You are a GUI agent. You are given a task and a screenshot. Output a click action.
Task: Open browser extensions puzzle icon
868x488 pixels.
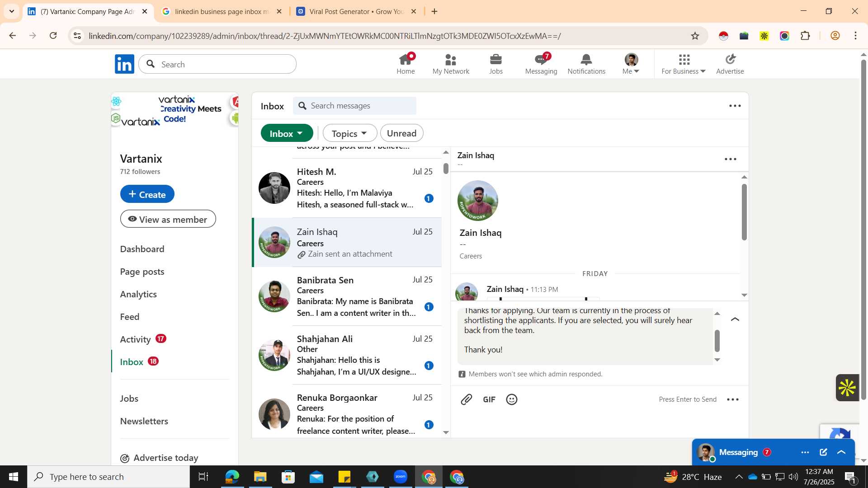point(805,36)
